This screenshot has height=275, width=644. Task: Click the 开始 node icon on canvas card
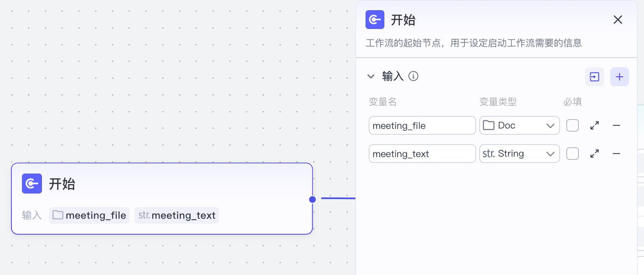pos(32,183)
